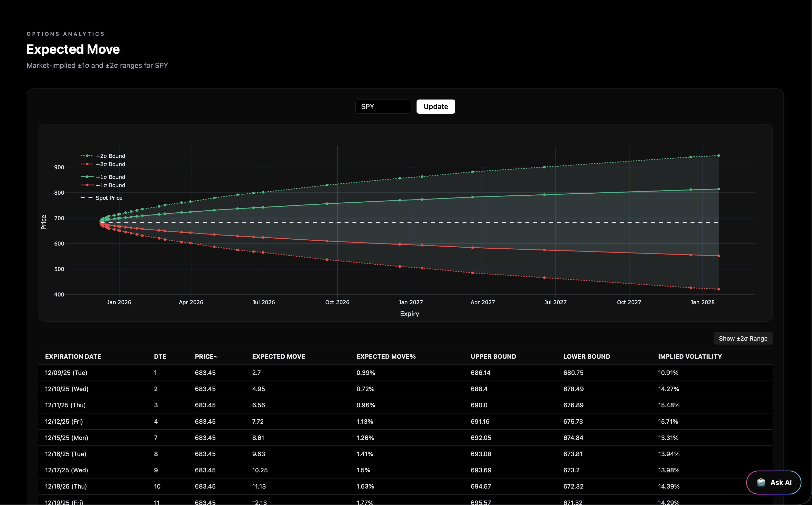Toggle the +2σ Bound legend entry

pos(110,156)
